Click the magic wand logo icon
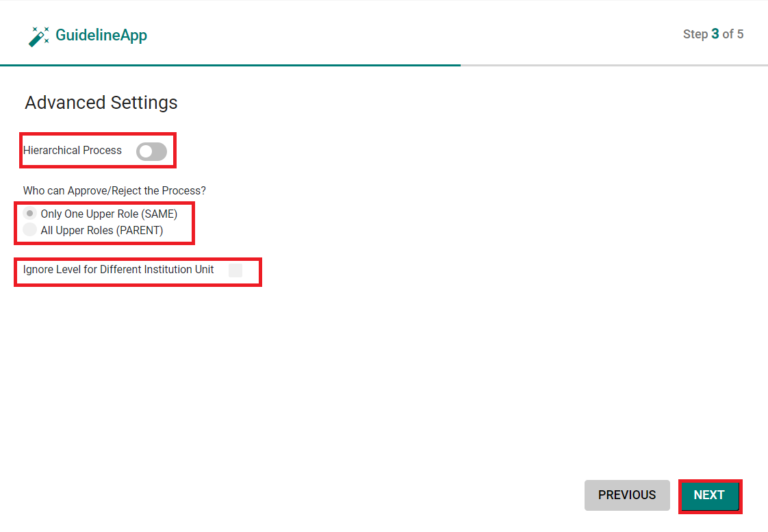 click(39, 36)
